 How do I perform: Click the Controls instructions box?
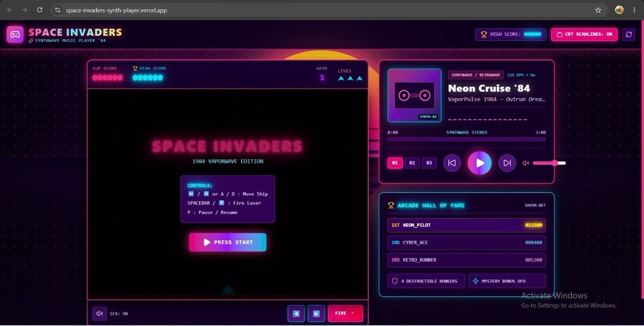click(228, 199)
